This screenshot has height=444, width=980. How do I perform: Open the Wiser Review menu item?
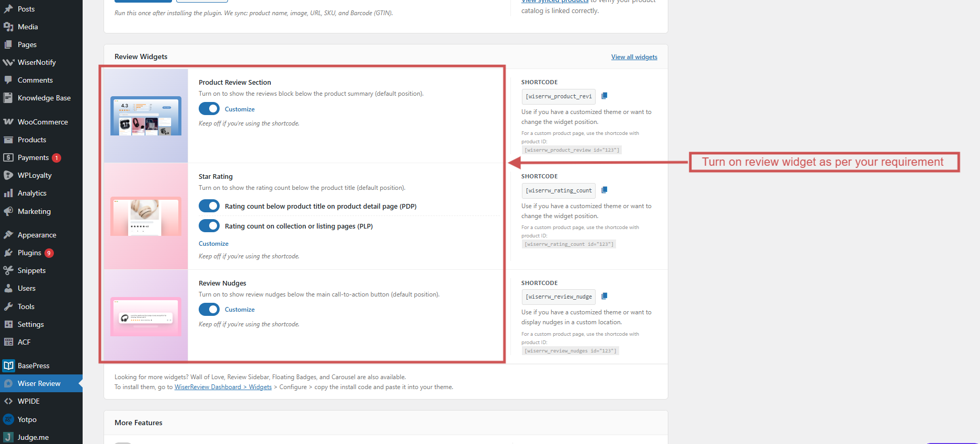click(x=41, y=383)
